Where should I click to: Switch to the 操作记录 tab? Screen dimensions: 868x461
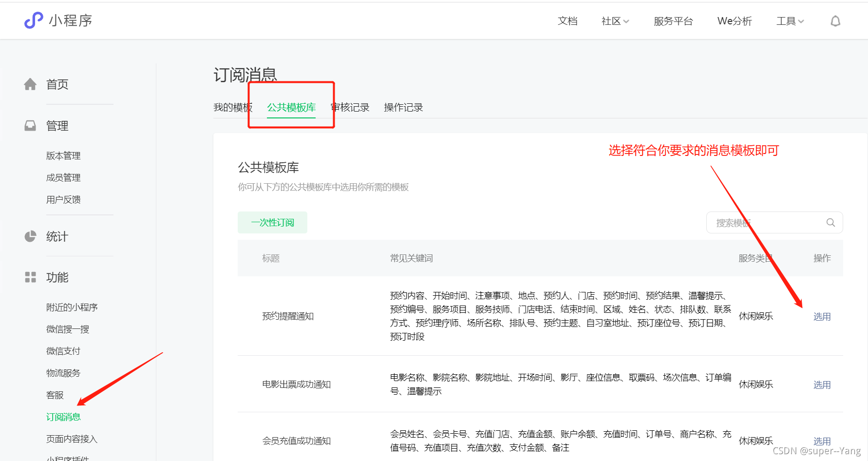[403, 107]
